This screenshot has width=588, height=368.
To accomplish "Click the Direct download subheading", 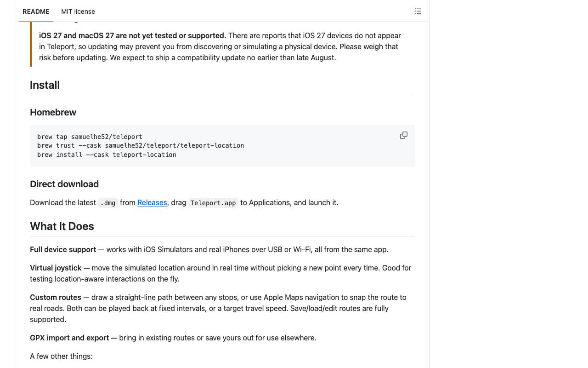I will 64,184.
